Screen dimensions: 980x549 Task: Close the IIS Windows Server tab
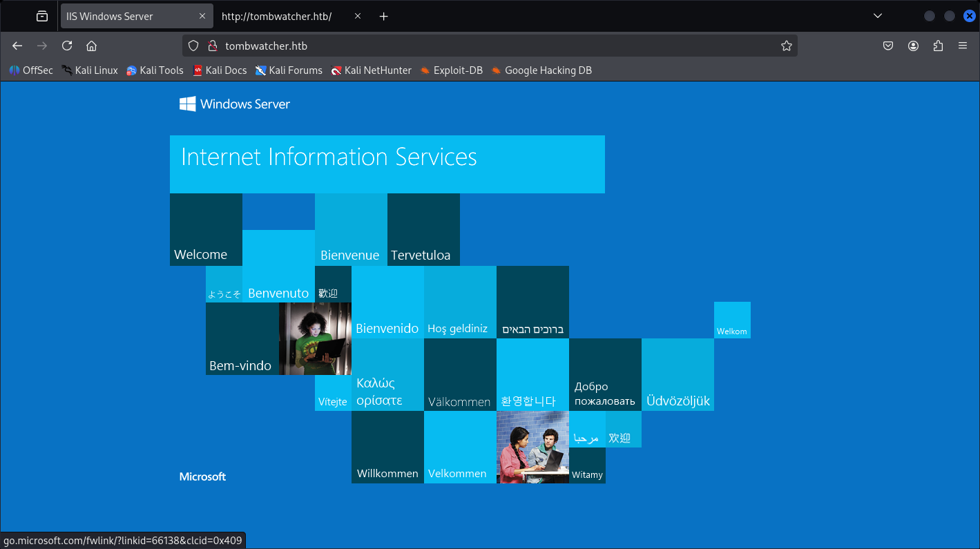202,16
